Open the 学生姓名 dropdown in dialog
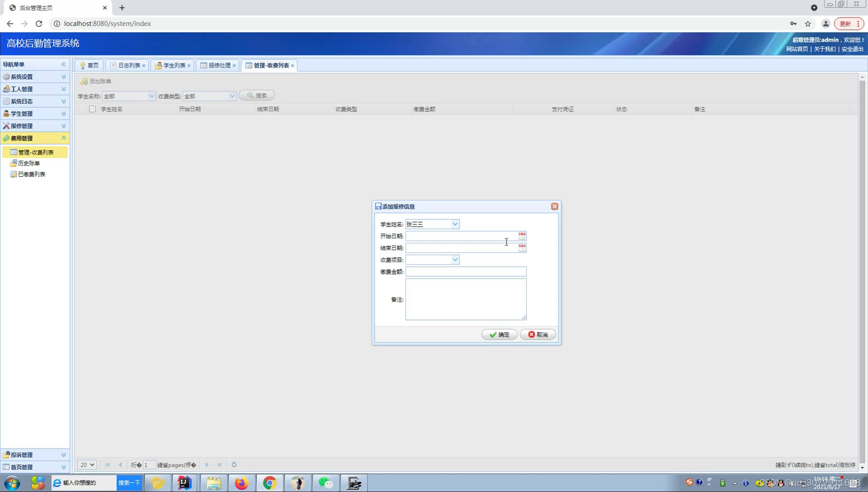 [455, 224]
